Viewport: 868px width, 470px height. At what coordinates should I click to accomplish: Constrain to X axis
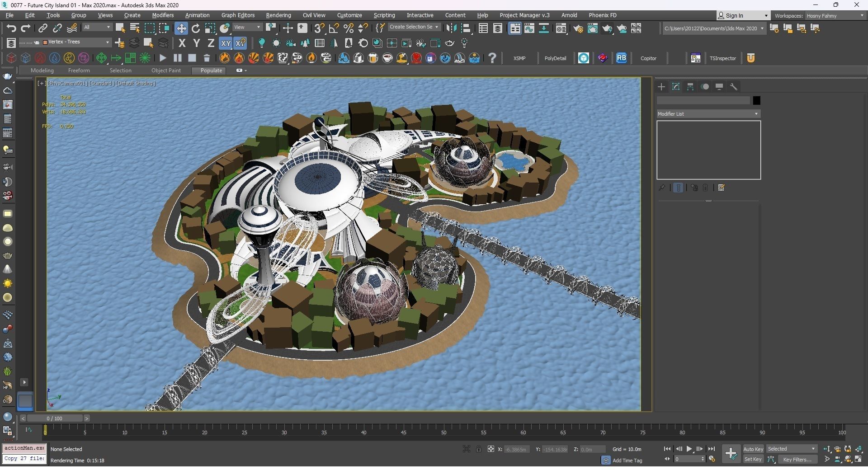tap(182, 43)
